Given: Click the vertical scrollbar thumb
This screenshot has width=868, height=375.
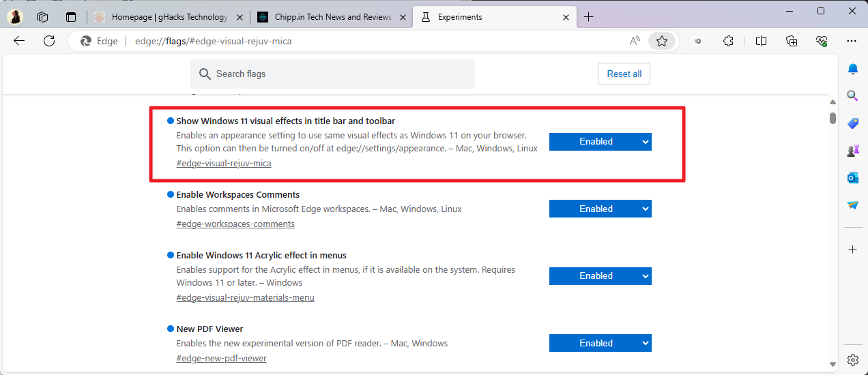Looking at the screenshot, I should (833, 118).
